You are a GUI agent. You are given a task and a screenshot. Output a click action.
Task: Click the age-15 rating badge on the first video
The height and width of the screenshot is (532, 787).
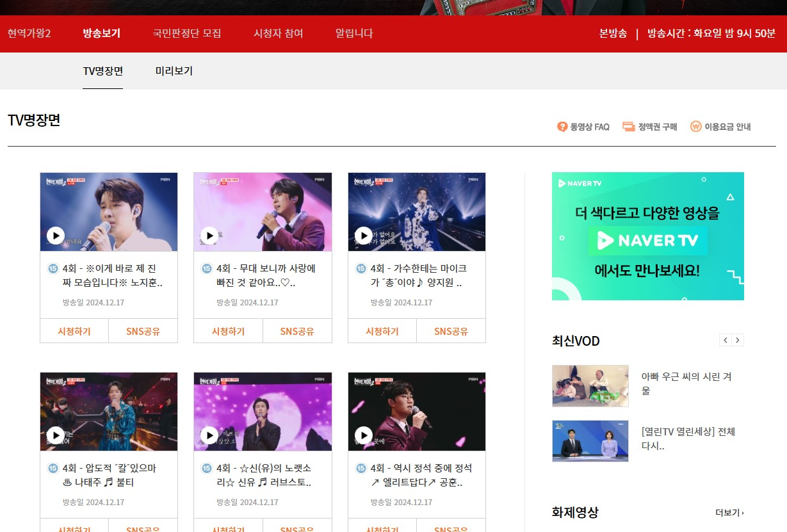point(53,268)
